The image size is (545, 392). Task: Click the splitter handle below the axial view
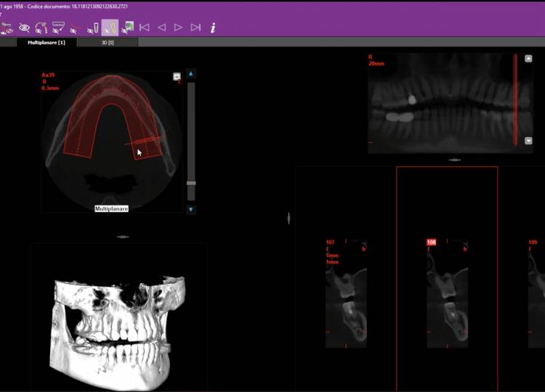123,237
